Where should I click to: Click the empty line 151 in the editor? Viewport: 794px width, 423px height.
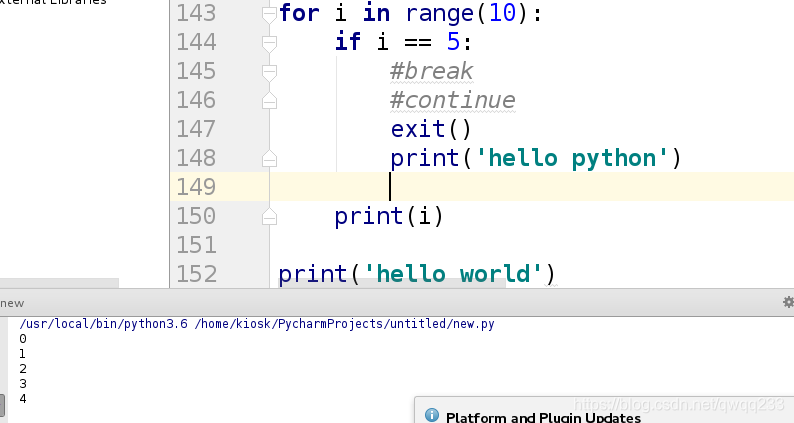click(532, 245)
